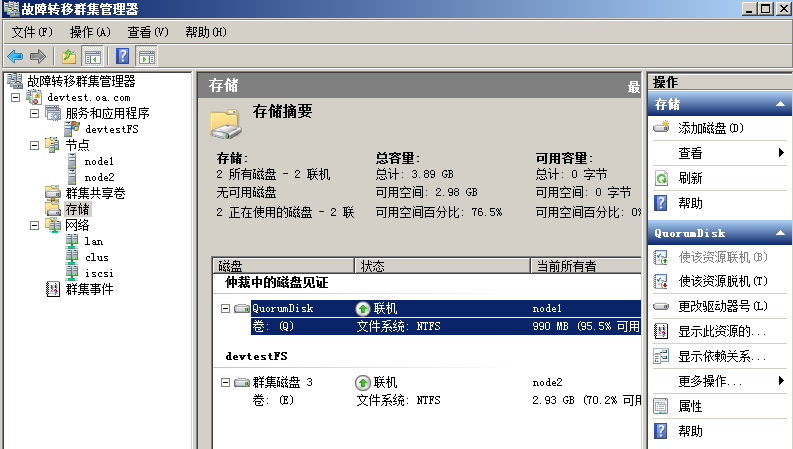Click the devtestFS service icon

coord(72,129)
